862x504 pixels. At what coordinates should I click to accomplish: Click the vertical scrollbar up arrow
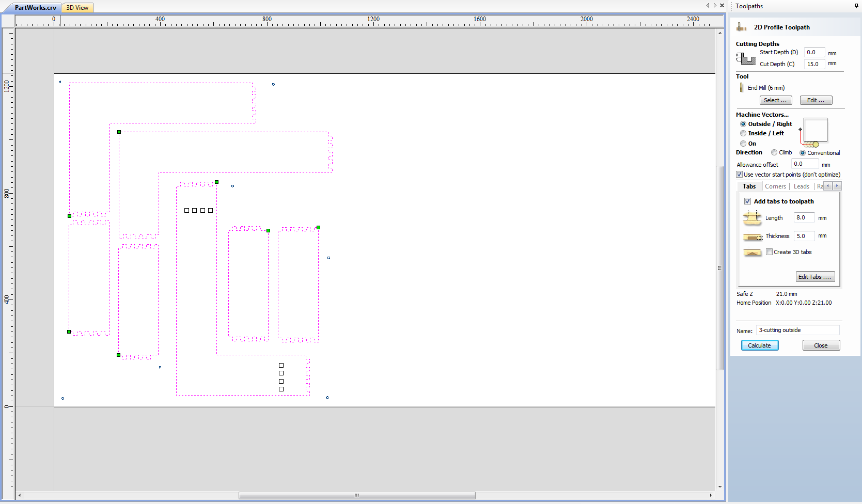pyautogui.click(x=719, y=33)
